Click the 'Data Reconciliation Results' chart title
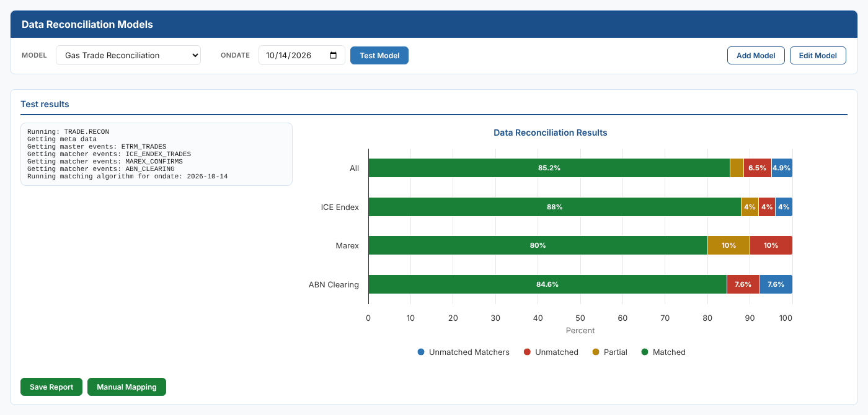 click(551, 133)
